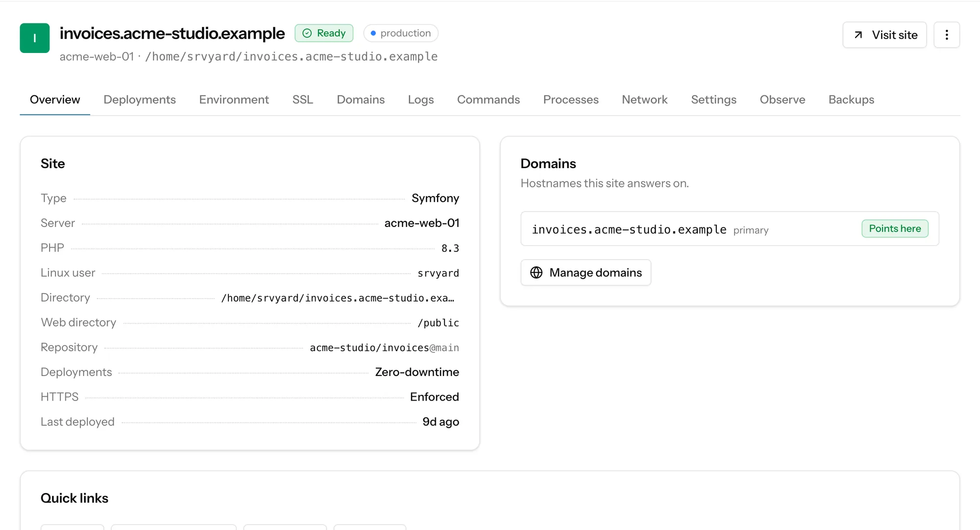
Task: Click the invoices.acme-studio.example page title
Action: pos(172,33)
